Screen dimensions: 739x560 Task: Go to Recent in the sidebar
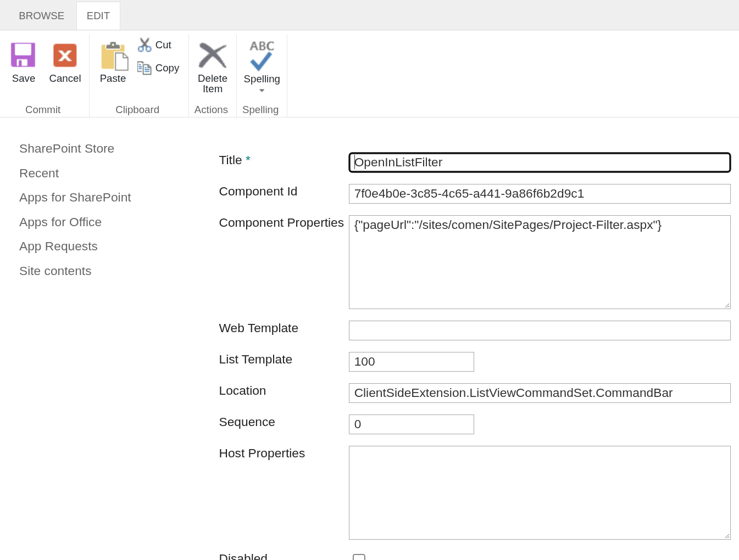[x=39, y=173]
